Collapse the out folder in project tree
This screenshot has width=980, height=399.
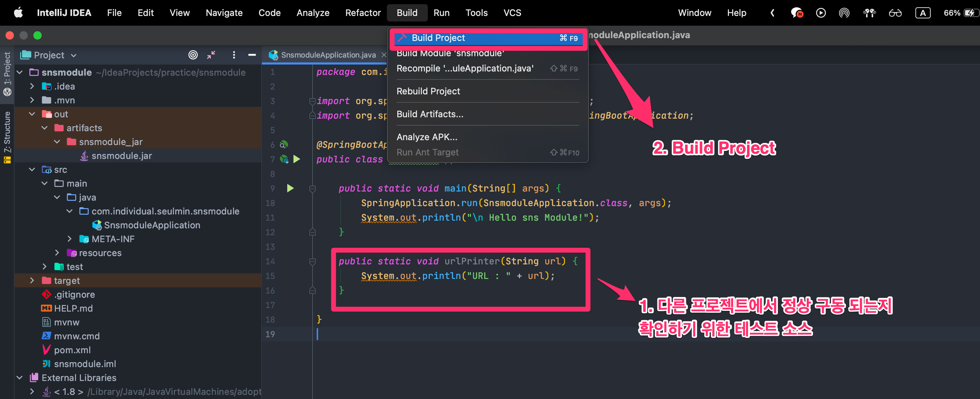pyautogui.click(x=32, y=114)
